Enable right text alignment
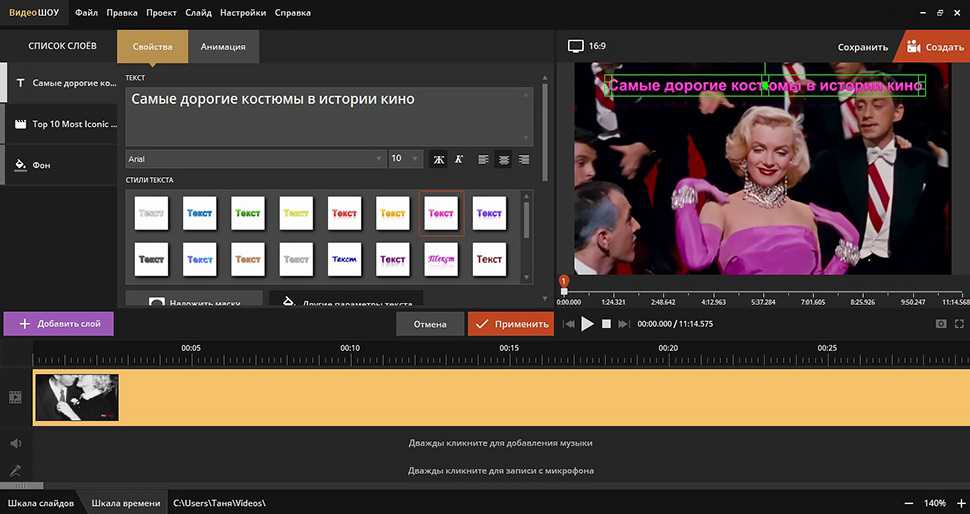 (x=524, y=159)
